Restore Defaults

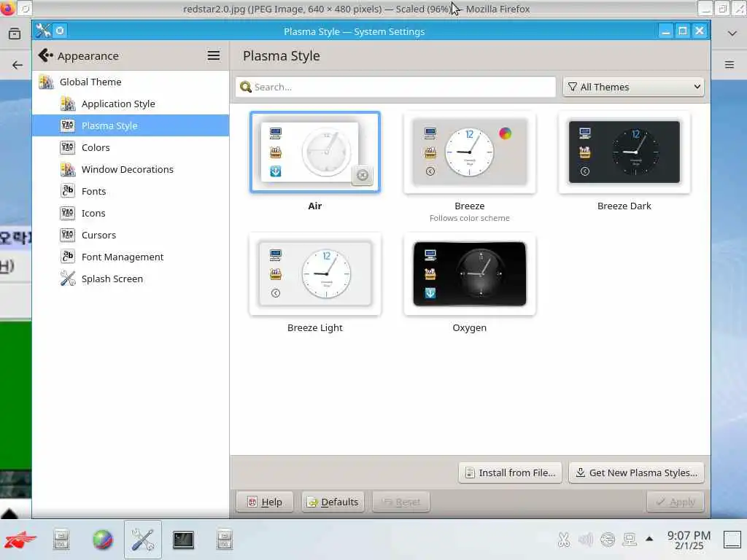click(333, 502)
